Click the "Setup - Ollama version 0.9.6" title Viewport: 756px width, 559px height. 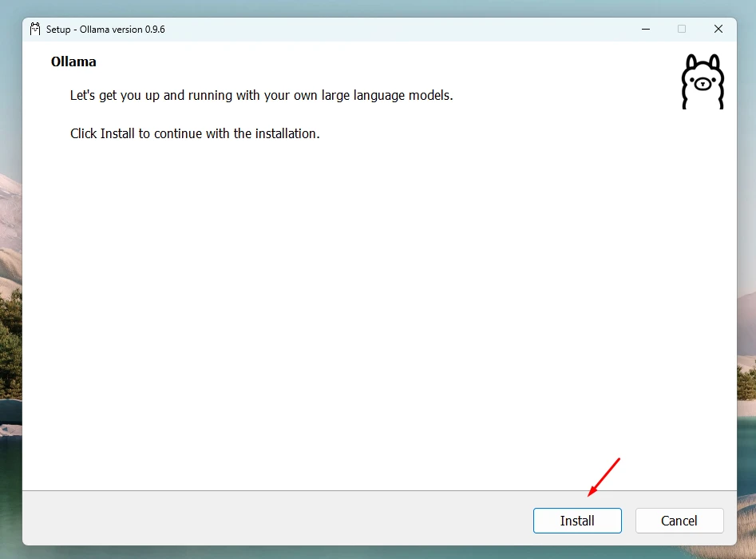point(105,30)
